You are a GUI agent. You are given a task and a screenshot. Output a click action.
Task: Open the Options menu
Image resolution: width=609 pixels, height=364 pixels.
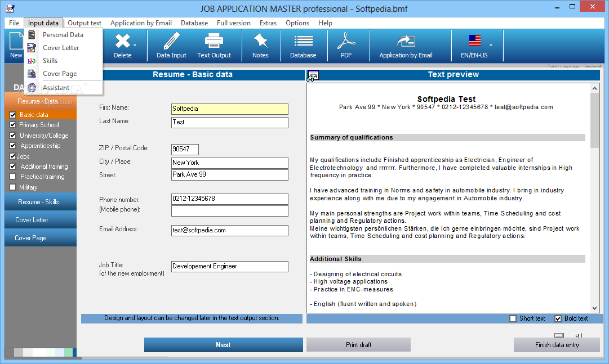pos(297,23)
